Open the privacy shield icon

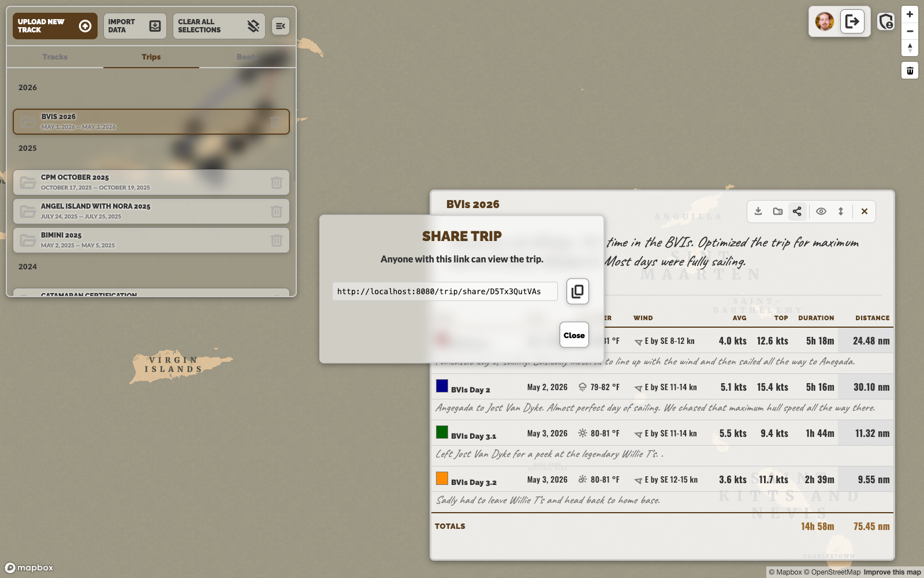tap(886, 22)
